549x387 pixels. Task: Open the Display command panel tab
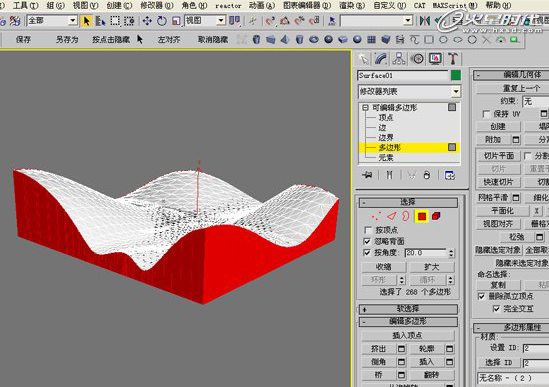click(435, 59)
